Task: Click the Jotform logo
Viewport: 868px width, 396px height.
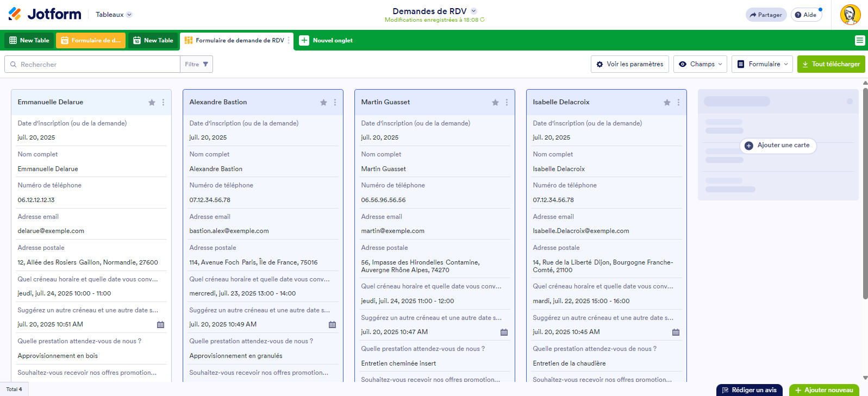Action: click(x=45, y=14)
